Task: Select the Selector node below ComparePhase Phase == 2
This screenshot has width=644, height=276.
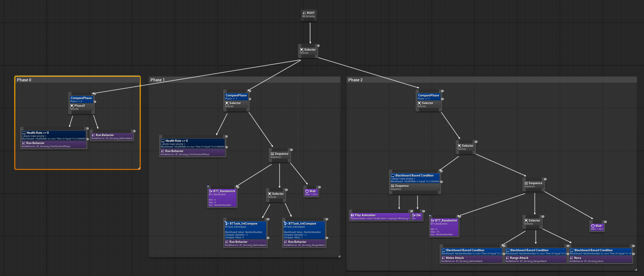Action: (429, 104)
